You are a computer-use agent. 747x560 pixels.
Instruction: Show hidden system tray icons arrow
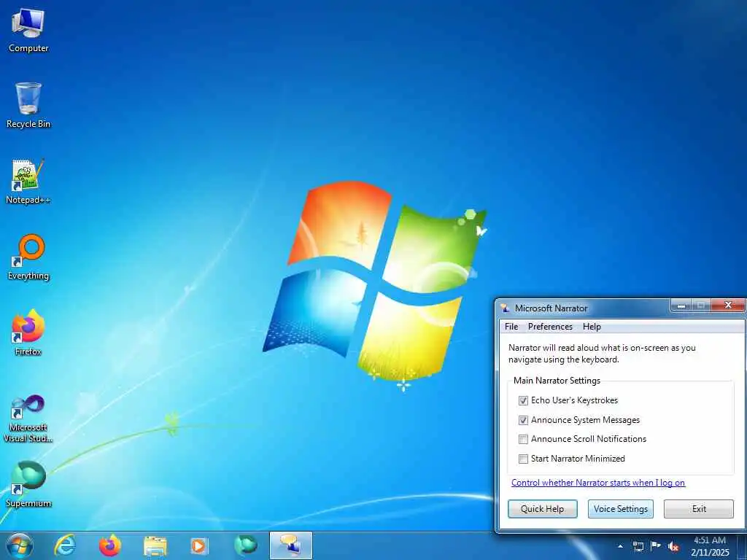click(x=620, y=546)
